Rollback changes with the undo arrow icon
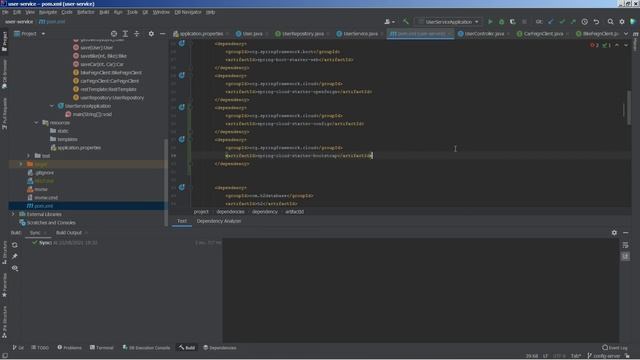 pyautogui.click(x=596, y=22)
